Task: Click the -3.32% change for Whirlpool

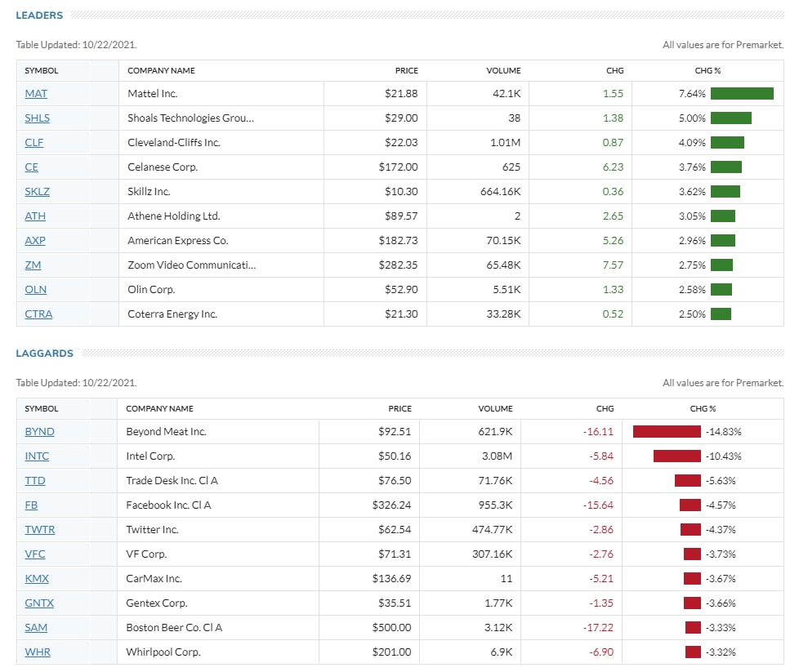Action: click(721, 652)
